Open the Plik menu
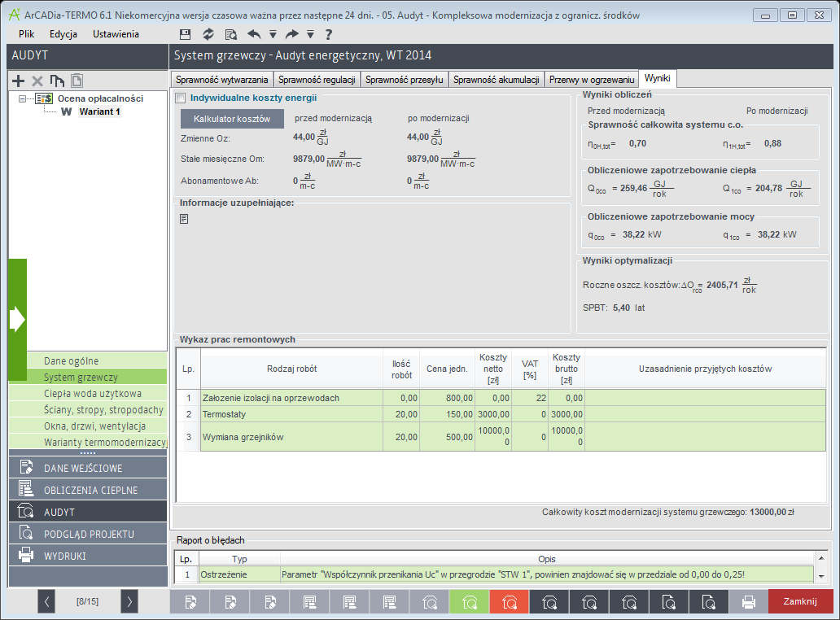The width and height of the screenshot is (840, 620). (x=26, y=33)
